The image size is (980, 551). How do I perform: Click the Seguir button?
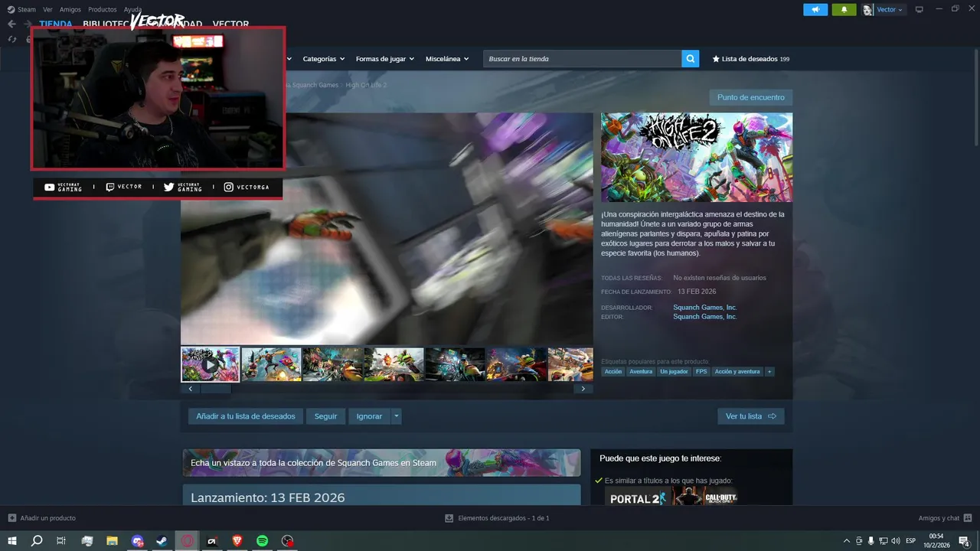tap(325, 416)
